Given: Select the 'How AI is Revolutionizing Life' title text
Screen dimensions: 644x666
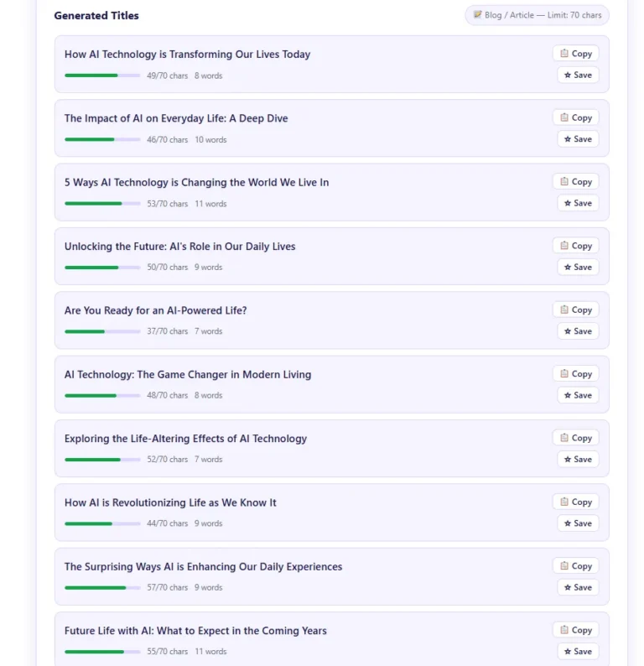Looking at the screenshot, I should tap(170, 502).
